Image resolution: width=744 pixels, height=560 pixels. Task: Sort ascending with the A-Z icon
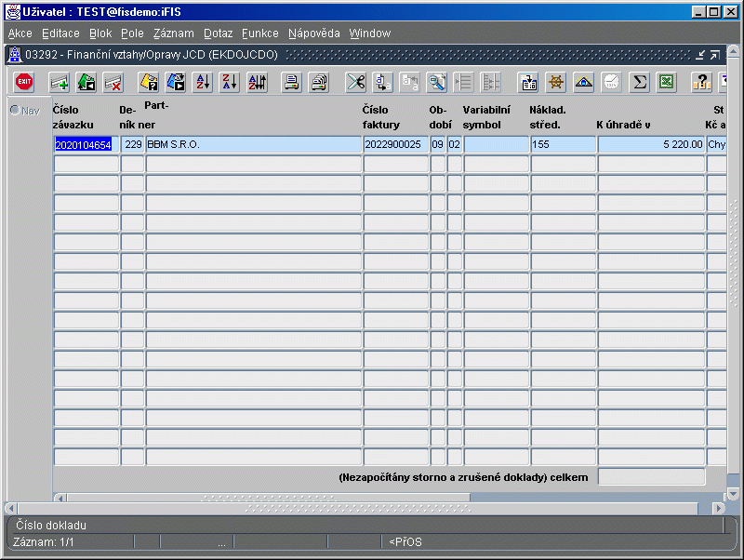[203, 82]
